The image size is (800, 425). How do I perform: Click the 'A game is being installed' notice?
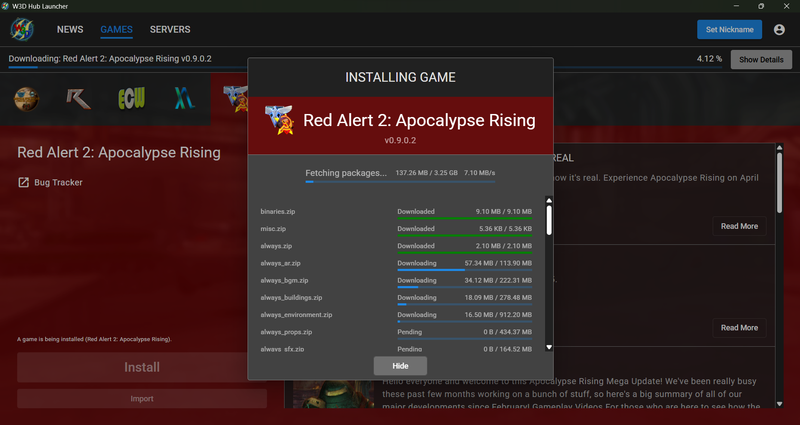pos(94,339)
